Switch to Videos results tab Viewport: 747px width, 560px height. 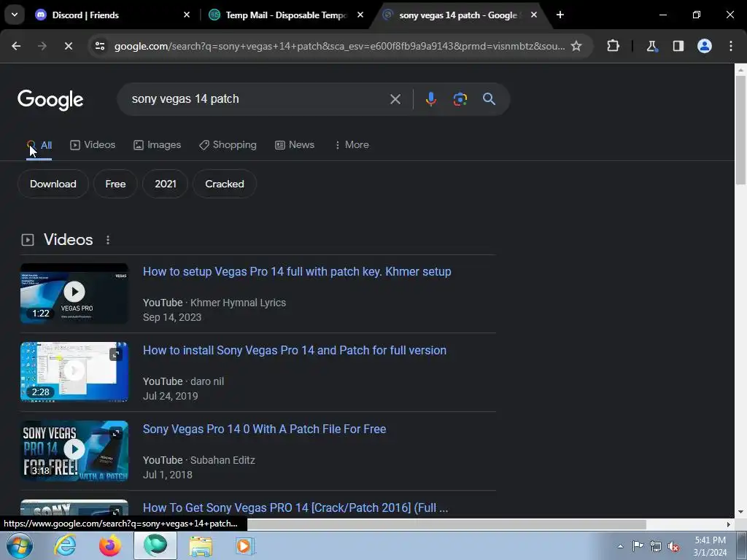pos(93,145)
